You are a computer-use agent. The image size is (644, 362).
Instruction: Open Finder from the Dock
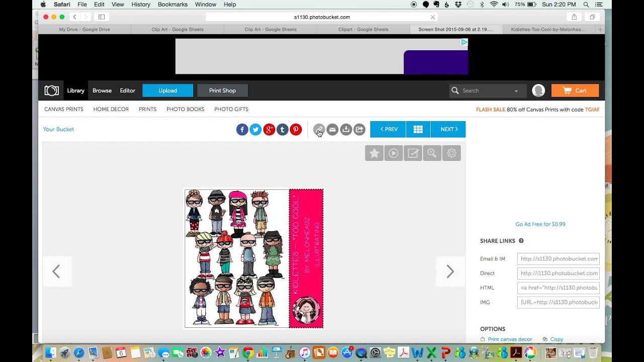[x=51, y=352]
